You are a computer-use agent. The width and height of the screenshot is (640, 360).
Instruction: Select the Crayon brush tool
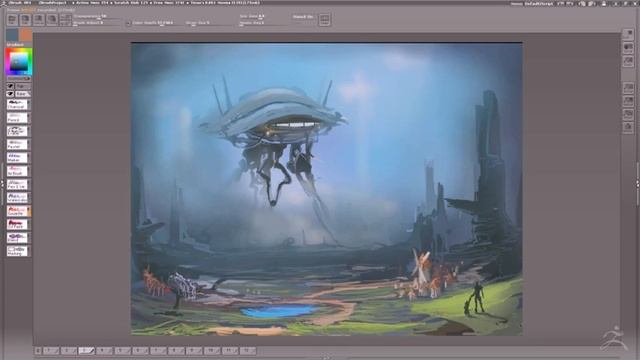[x=17, y=131]
